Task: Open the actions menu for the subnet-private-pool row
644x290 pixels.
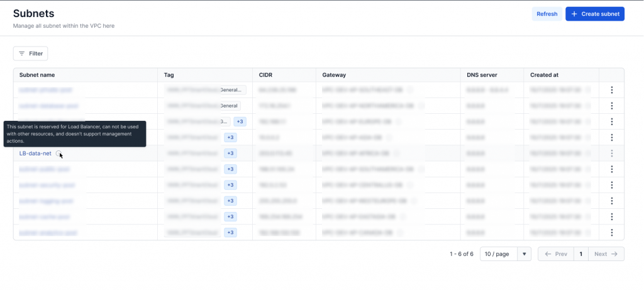Action: pos(611,90)
